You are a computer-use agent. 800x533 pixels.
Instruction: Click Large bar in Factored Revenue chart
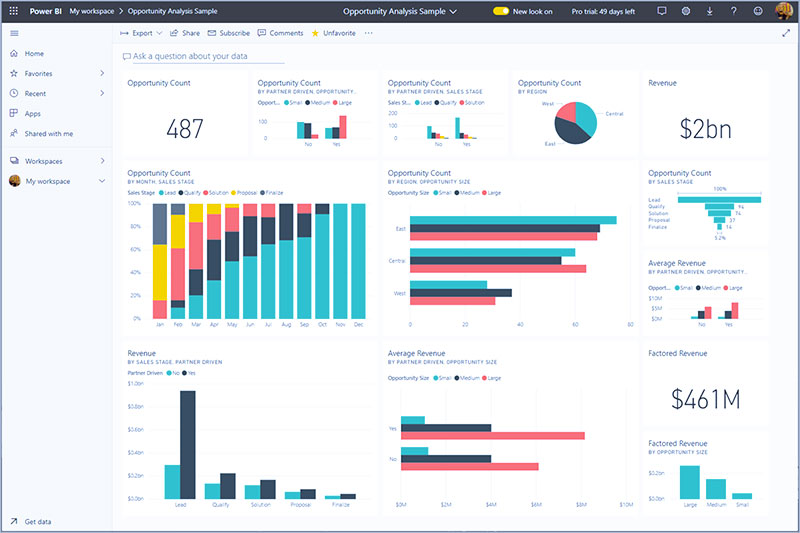point(690,482)
